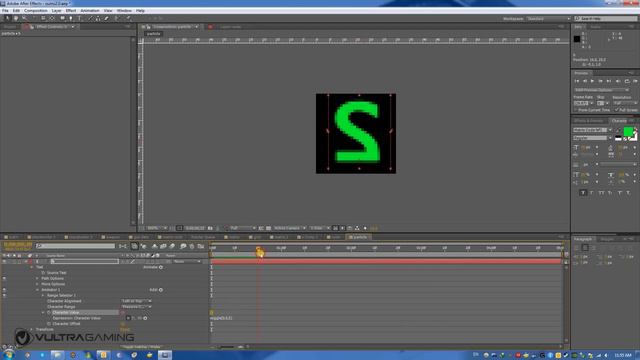Toggle Path Options visibility eye
Screen dimensions: 640x360
pos(4,278)
